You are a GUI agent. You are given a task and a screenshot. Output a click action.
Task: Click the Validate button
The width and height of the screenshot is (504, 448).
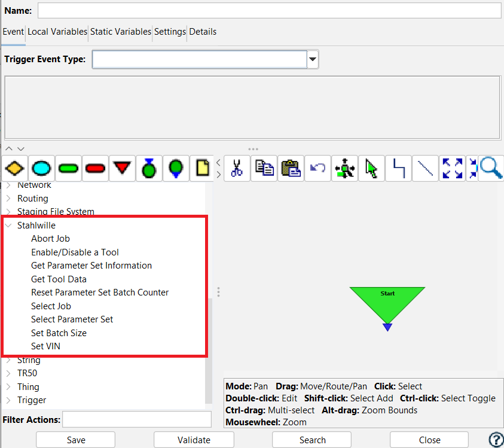pos(194,440)
